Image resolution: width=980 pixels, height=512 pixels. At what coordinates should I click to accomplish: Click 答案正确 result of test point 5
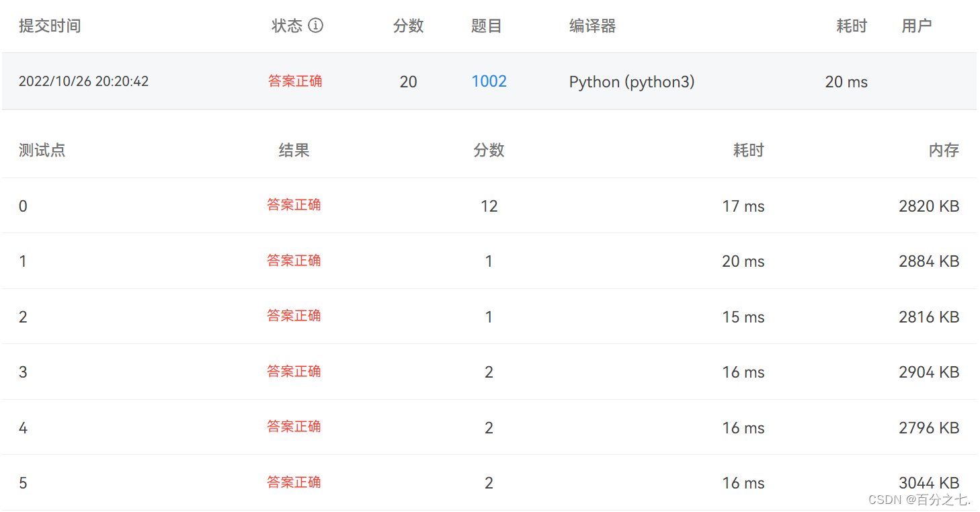click(x=294, y=482)
